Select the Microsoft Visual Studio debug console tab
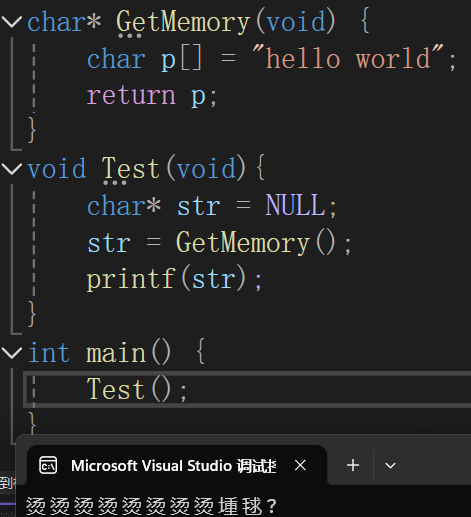Image resolution: width=471 pixels, height=517 pixels. (177, 465)
